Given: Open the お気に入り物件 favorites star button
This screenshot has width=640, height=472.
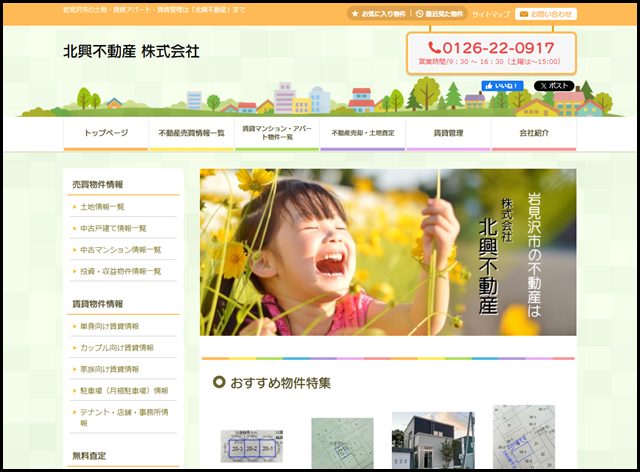Looking at the screenshot, I should [x=378, y=14].
